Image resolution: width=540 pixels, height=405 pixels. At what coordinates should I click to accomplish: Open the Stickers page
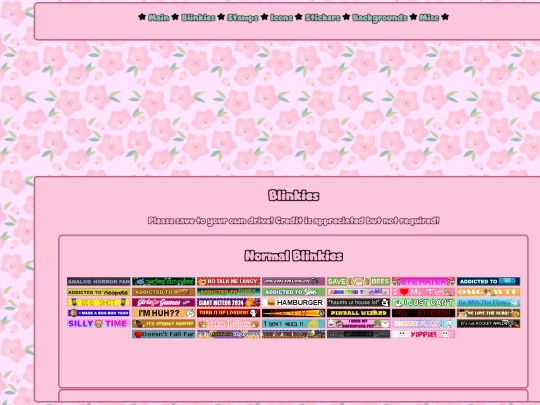[x=323, y=18]
